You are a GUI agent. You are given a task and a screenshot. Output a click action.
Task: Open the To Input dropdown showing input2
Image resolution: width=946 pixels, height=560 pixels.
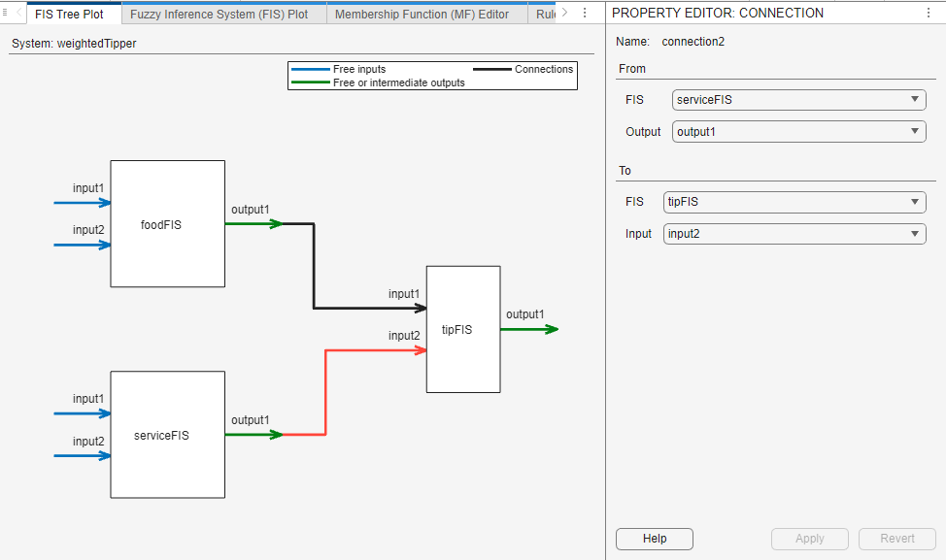pyautogui.click(x=794, y=233)
